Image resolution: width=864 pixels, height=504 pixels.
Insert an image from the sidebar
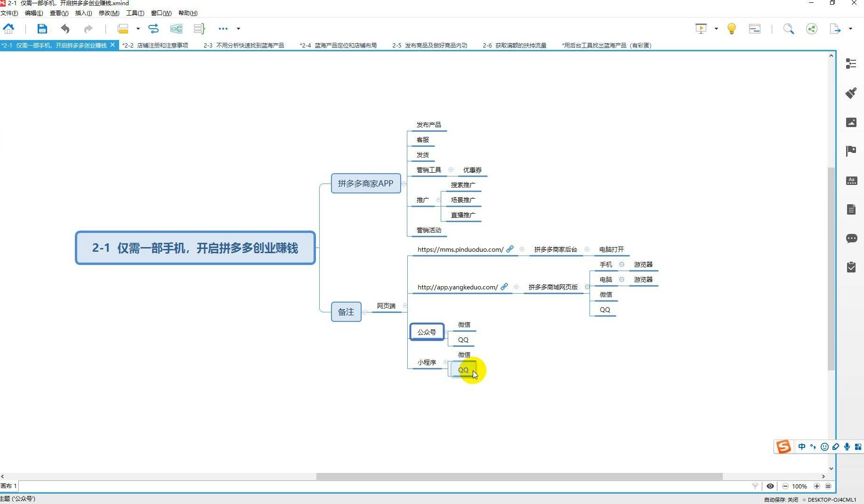[851, 122]
